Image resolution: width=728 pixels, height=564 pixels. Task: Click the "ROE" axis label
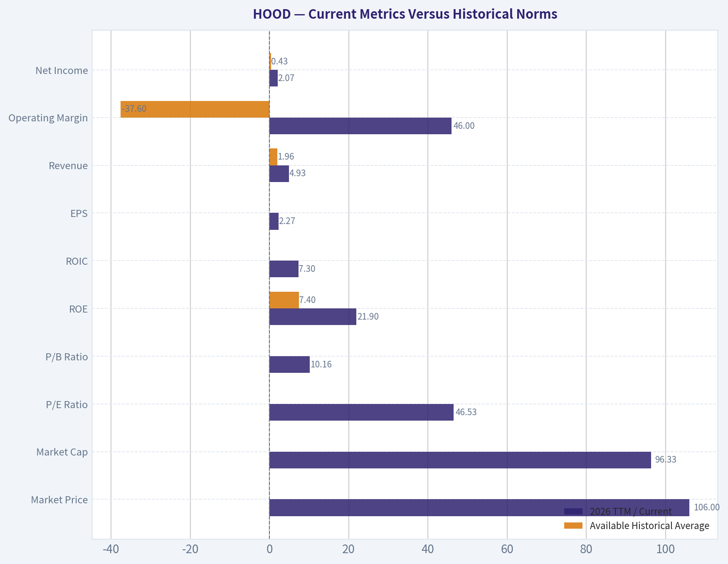coord(79,309)
